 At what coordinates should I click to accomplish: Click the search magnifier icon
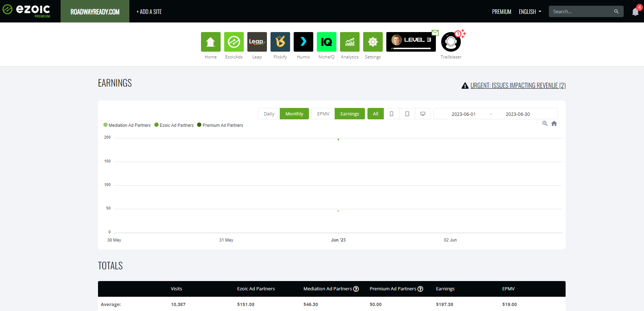pos(616,11)
